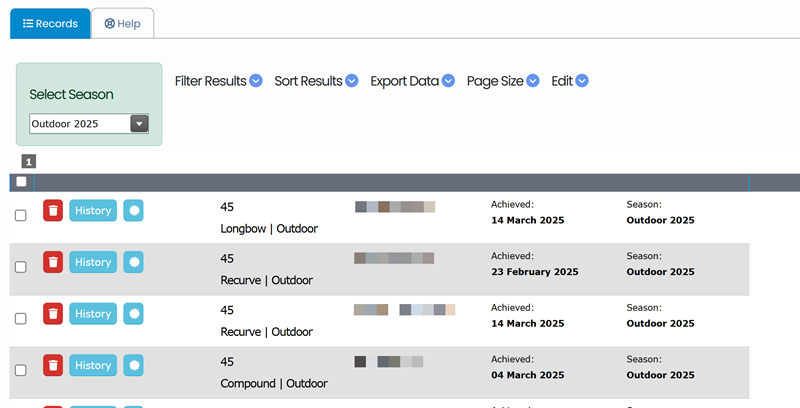
Task: Expand the Sort Results options
Action: point(316,81)
